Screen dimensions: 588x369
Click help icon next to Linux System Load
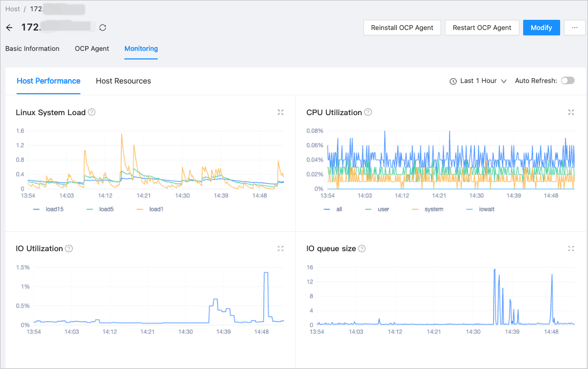coord(92,112)
